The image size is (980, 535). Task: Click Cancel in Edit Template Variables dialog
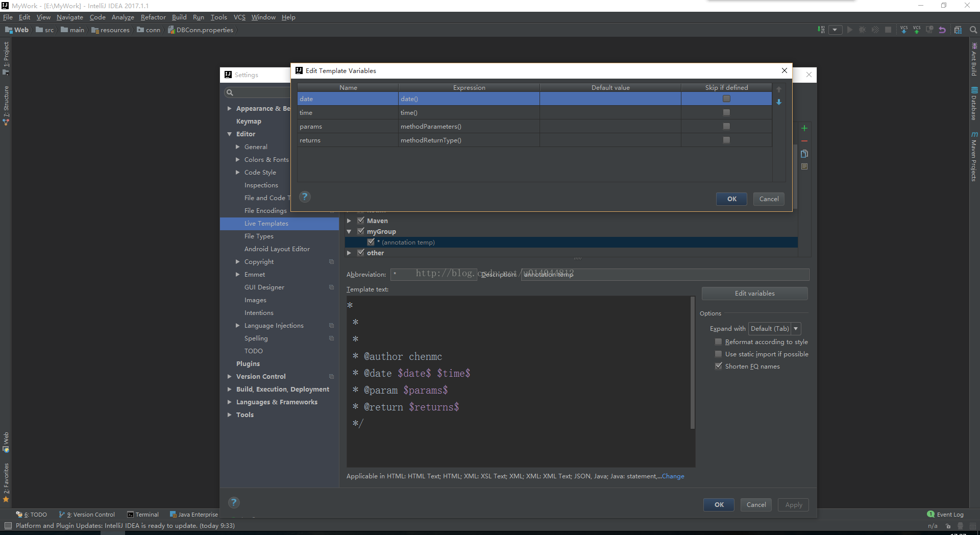pyautogui.click(x=769, y=199)
